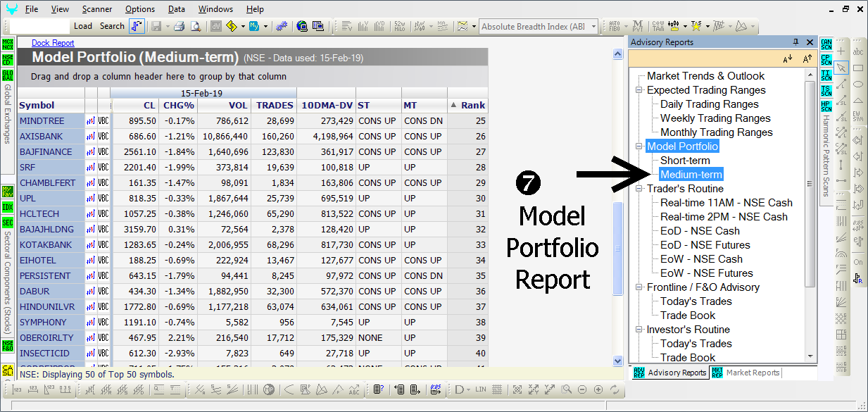Viewport: 868px width, 412px height.
Task: Sort by the Symbol column header
Action: (51, 105)
